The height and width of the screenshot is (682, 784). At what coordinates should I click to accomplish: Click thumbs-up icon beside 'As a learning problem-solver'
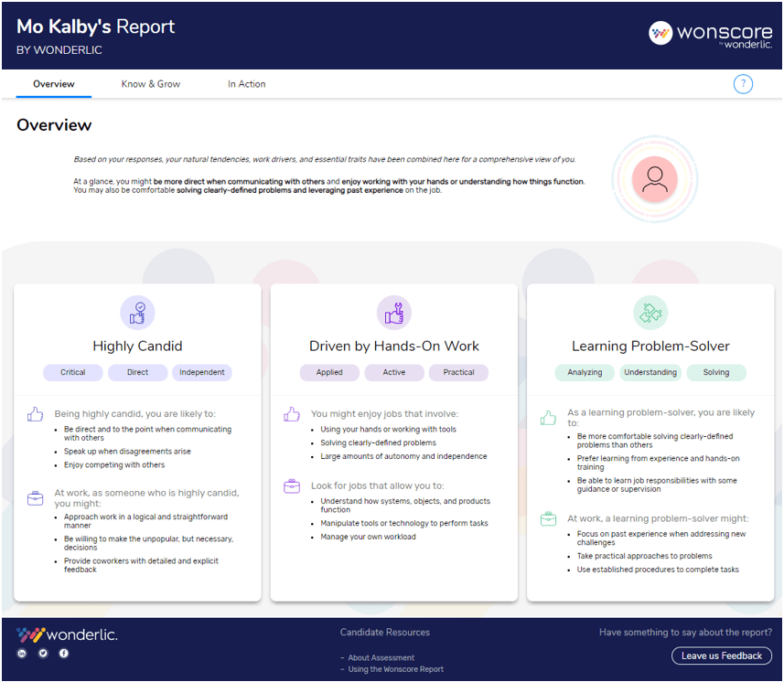[548, 418]
